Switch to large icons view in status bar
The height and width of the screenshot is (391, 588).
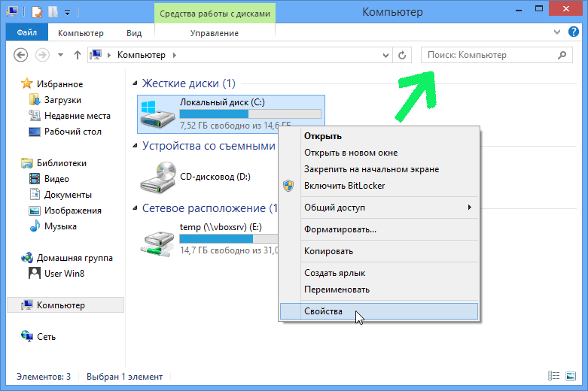pos(571,376)
